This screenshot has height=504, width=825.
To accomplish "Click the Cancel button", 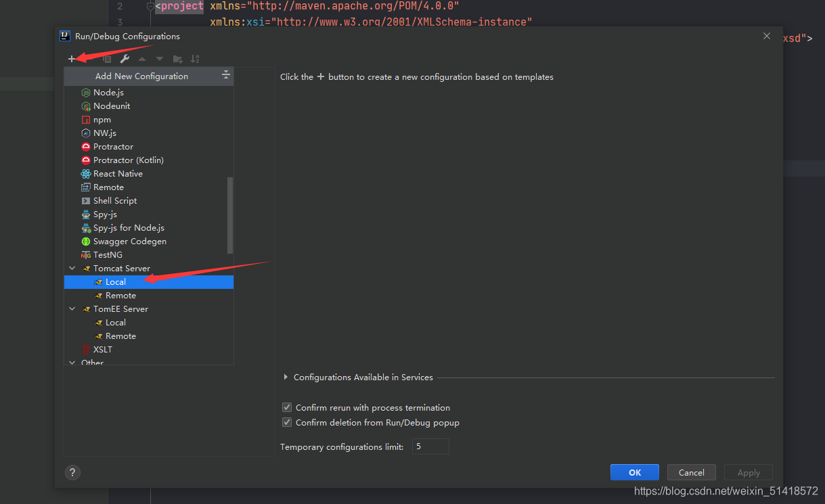I will (x=692, y=473).
